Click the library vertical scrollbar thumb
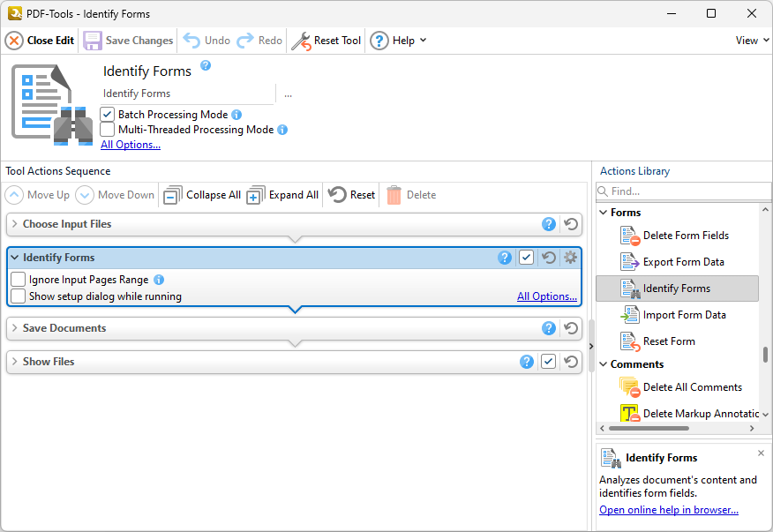 [765, 355]
